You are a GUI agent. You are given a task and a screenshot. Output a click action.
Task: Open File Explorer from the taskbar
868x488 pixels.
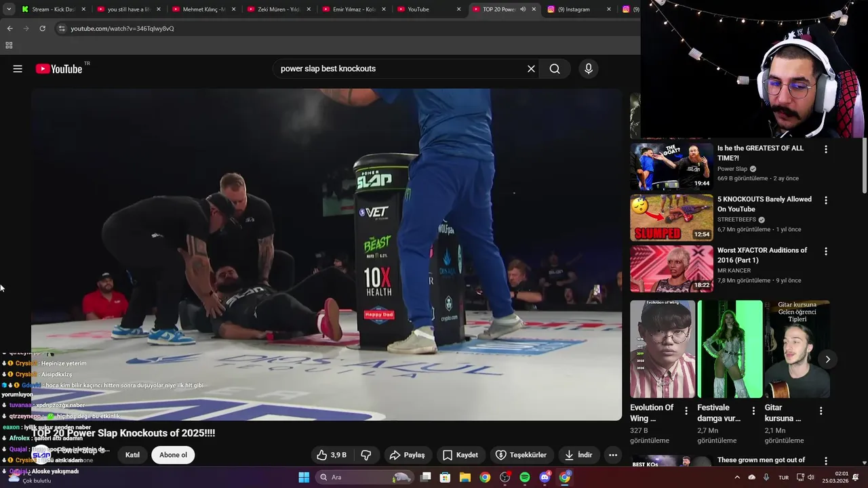pyautogui.click(x=465, y=477)
